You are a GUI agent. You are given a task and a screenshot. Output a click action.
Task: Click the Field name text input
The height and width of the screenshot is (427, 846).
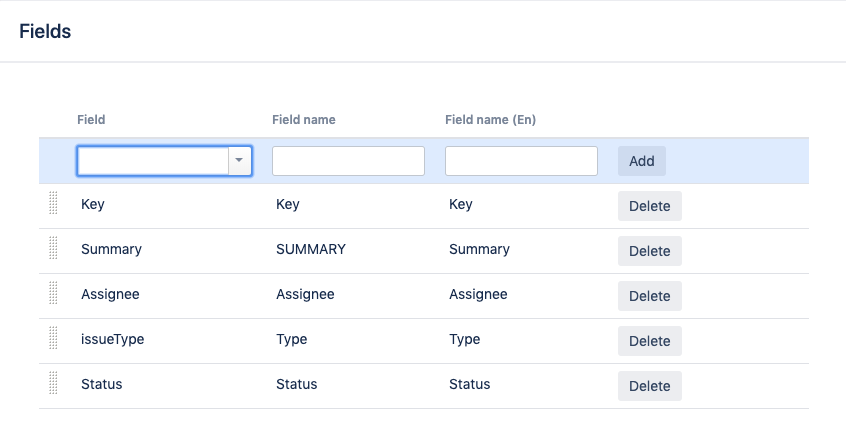click(x=348, y=161)
